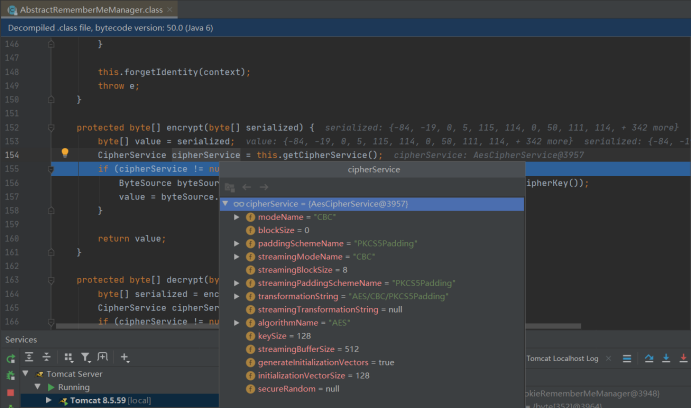
Task: Click the field icon beside keySize
Action: coord(250,336)
